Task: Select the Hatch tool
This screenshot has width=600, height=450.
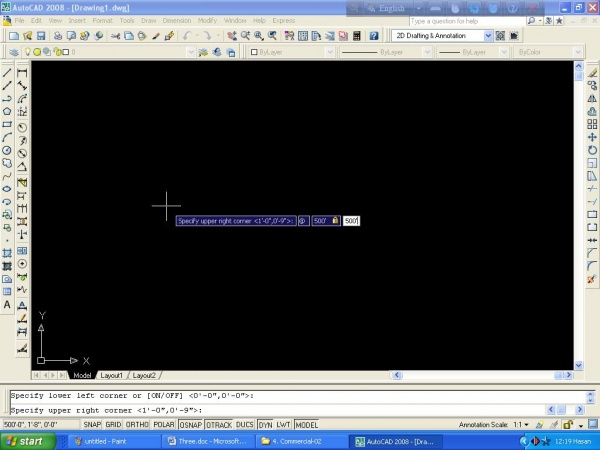Action: tap(7, 253)
